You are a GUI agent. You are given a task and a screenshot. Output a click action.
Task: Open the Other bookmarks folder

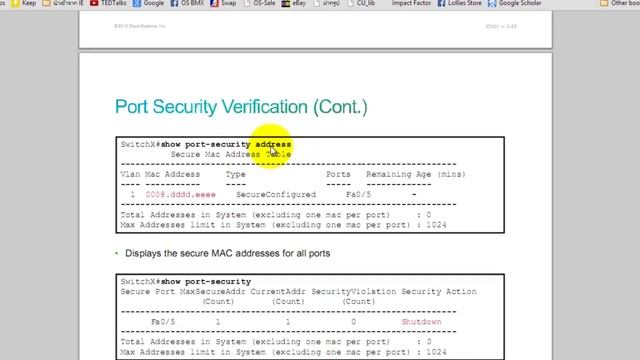click(x=620, y=3)
